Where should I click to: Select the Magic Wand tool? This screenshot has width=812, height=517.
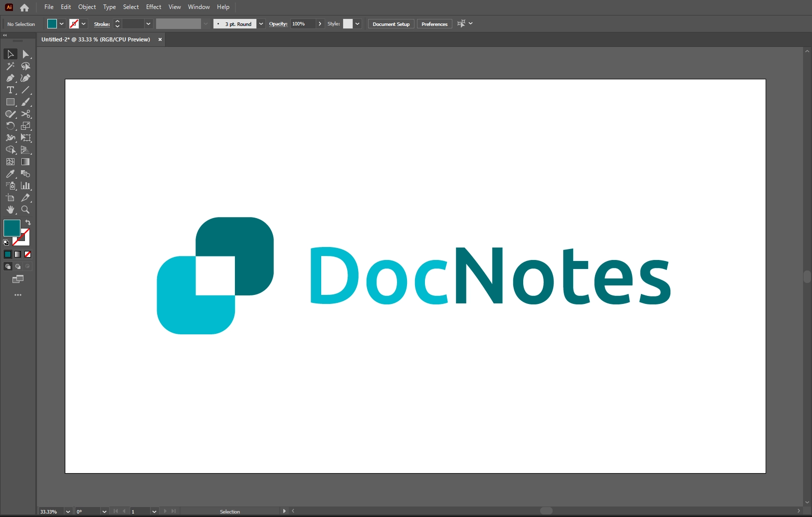click(10, 66)
